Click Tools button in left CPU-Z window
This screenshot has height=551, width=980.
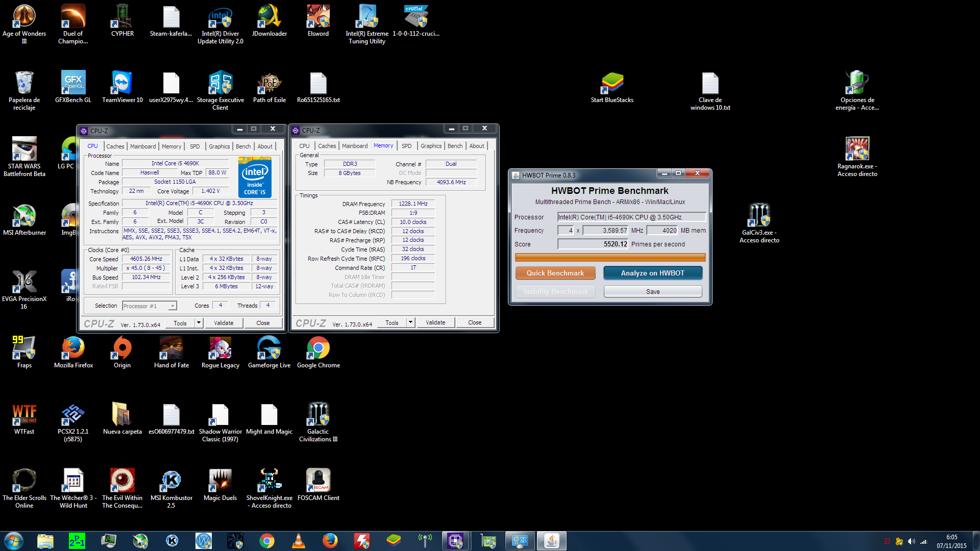pyautogui.click(x=180, y=323)
